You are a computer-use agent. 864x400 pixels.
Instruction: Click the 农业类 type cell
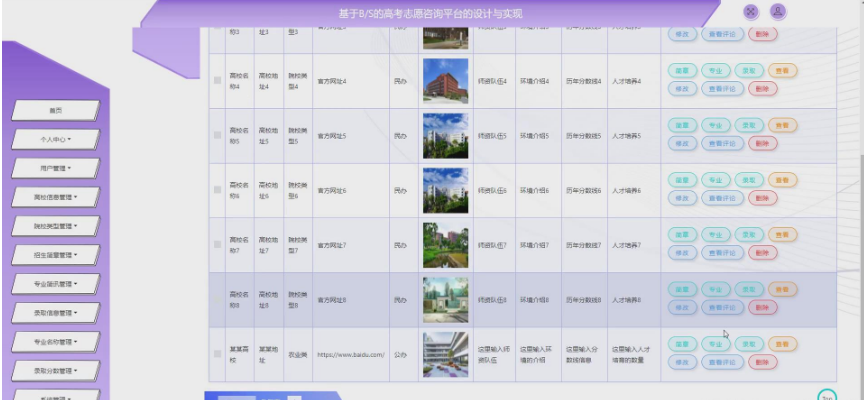(298, 355)
